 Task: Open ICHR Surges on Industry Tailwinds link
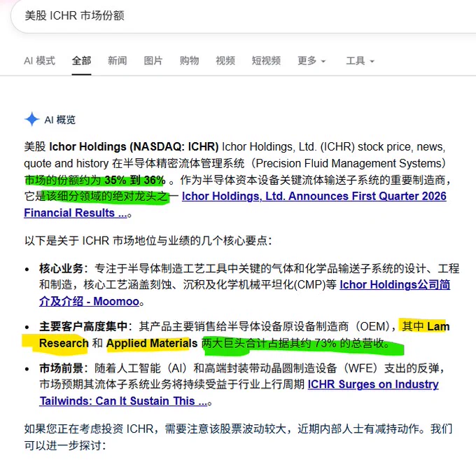239,393
